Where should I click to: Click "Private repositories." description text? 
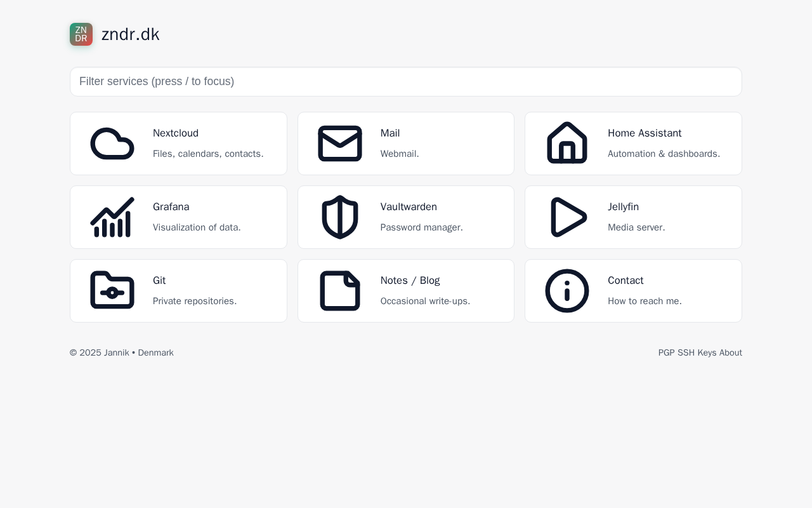[x=195, y=301]
